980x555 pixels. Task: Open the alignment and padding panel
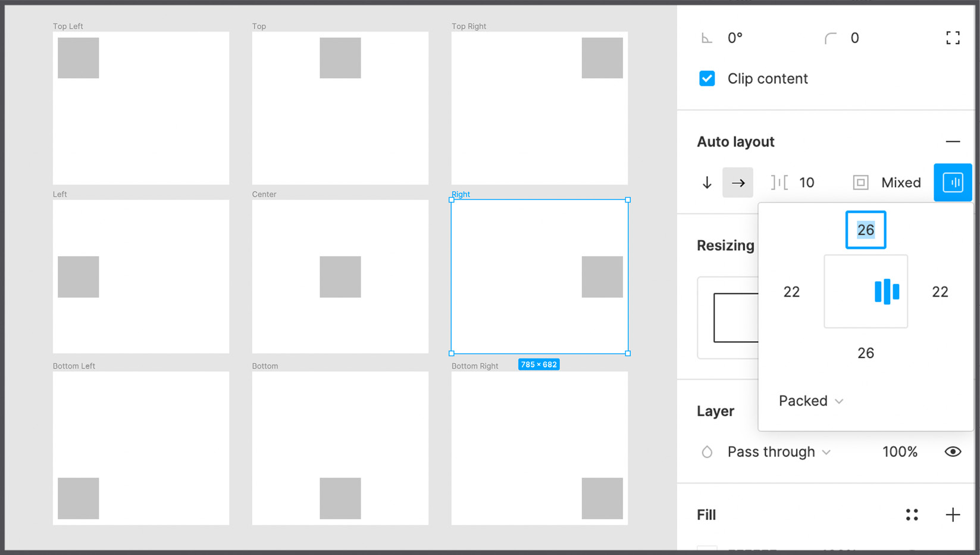point(952,183)
